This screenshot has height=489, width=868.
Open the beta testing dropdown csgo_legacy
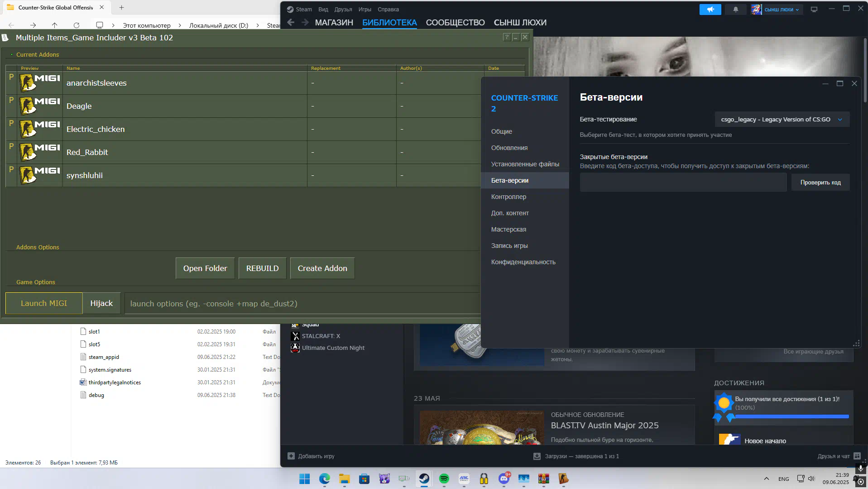[782, 119]
